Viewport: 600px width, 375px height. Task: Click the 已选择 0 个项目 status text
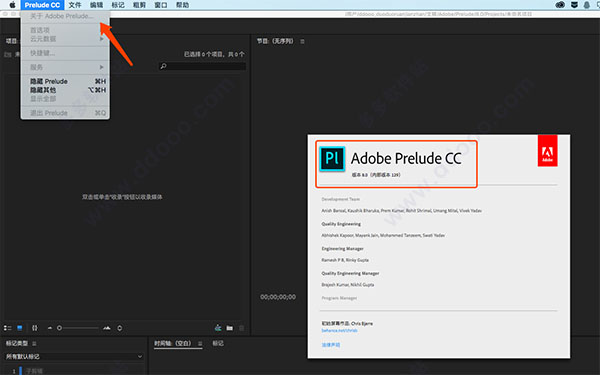click(214, 54)
